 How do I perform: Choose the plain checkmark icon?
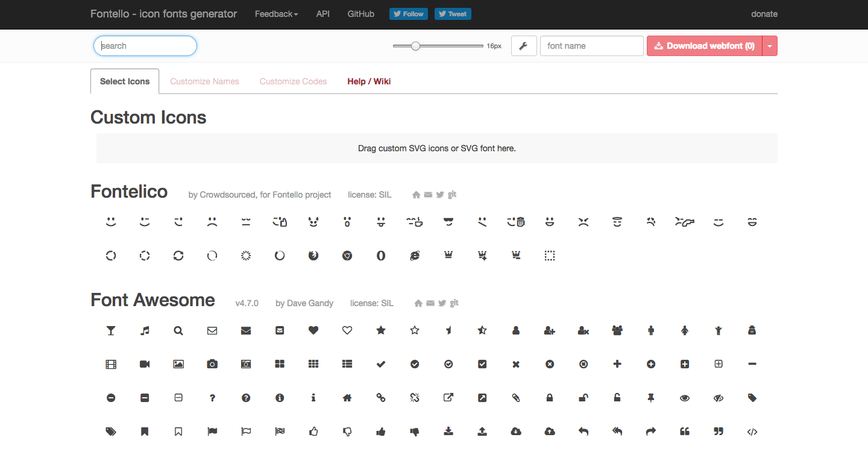pyautogui.click(x=381, y=364)
